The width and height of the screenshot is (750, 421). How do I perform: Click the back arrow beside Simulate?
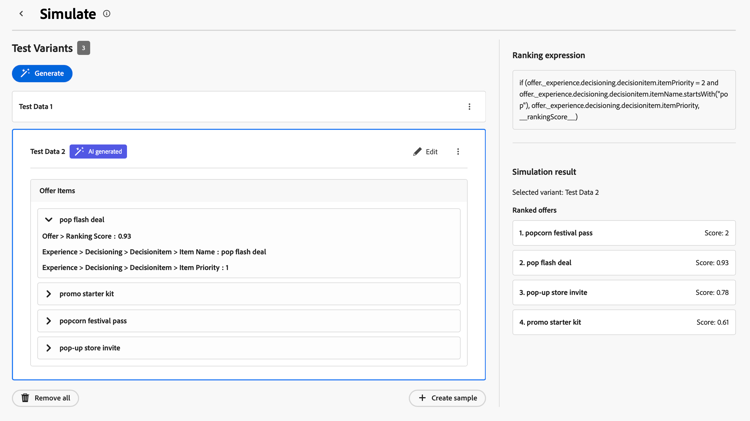click(21, 14)
